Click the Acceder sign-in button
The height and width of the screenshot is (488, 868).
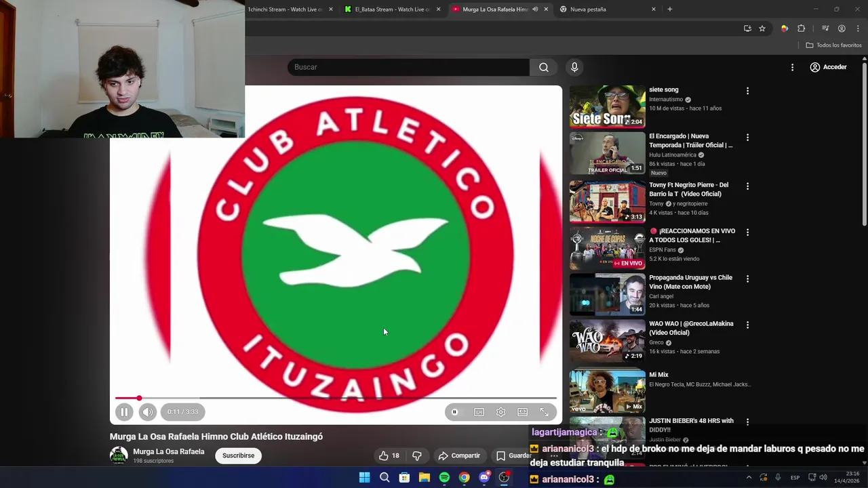tap(828, 67)
